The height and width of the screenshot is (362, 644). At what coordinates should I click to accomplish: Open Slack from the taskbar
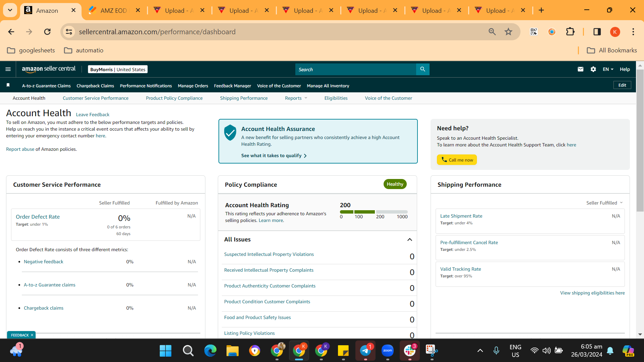click(410, 351)
